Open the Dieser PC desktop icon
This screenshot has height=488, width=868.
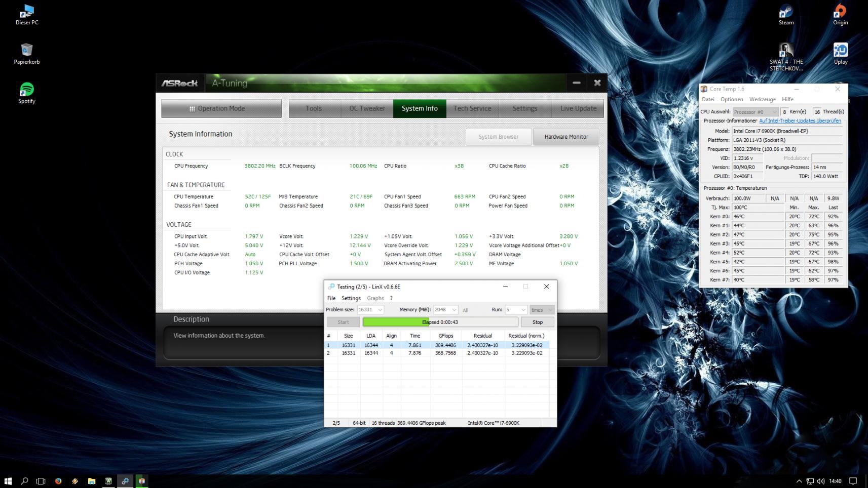point(27,15)
